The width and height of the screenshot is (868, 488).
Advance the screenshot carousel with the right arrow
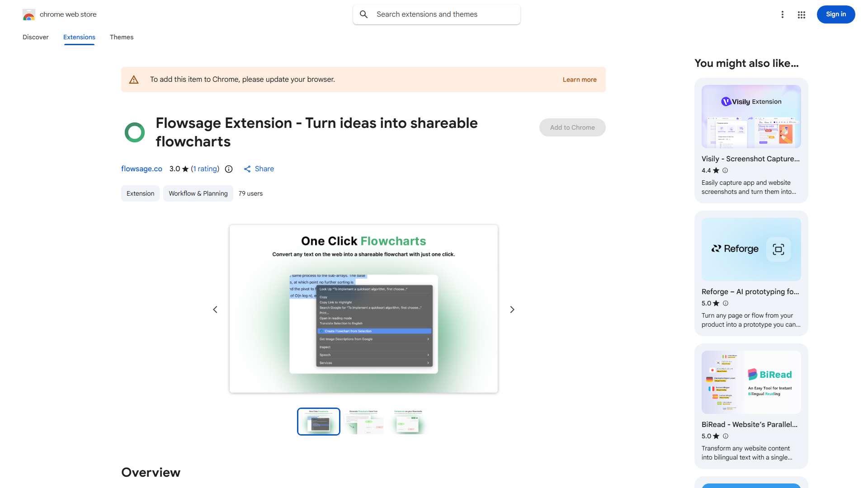coord(512,309)
